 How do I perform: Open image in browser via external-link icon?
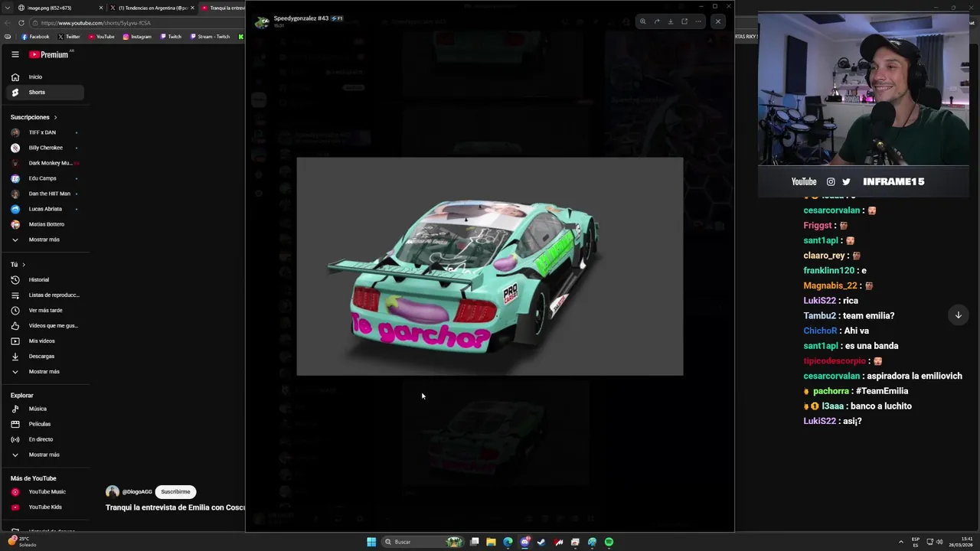point(684,21)
